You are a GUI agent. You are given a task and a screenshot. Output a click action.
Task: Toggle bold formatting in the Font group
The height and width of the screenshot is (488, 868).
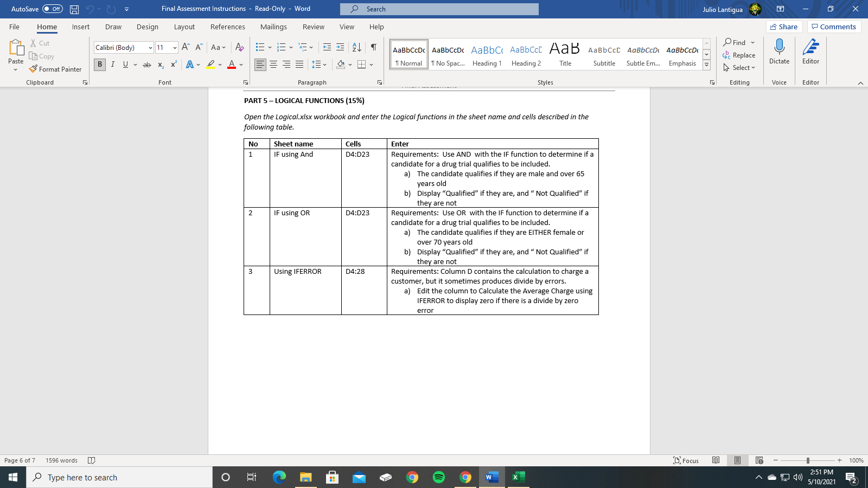(x=99, y=65)
